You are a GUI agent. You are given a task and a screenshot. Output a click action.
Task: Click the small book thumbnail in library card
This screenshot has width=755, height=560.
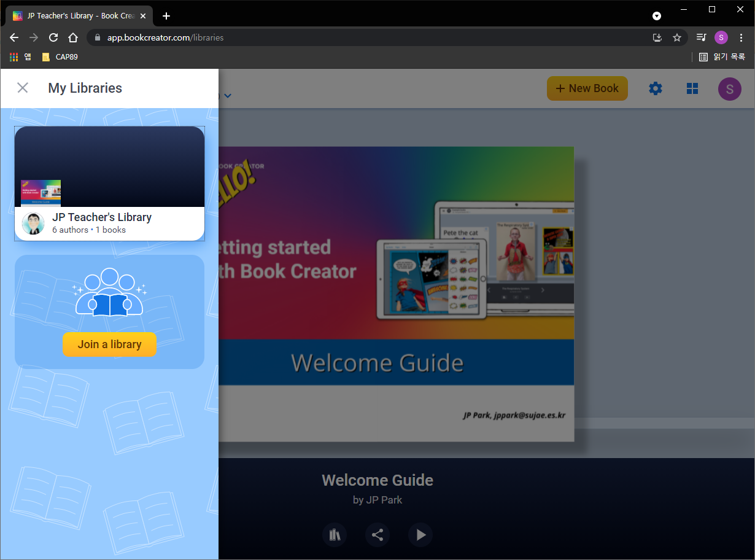click(41, 193)
